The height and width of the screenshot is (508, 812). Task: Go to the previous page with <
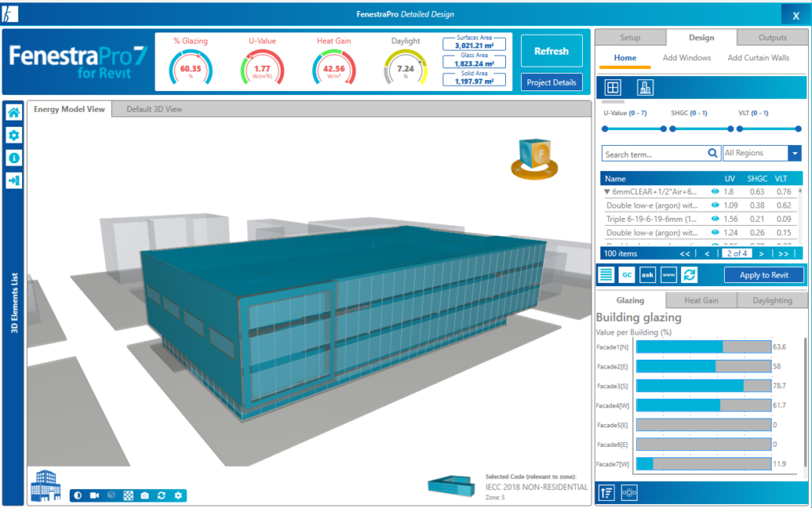coord(707,254)
